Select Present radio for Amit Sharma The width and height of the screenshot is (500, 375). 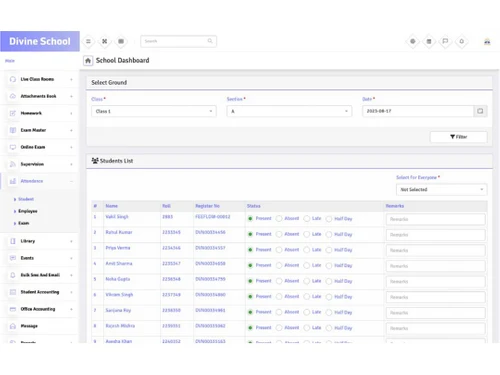(250, 266)
